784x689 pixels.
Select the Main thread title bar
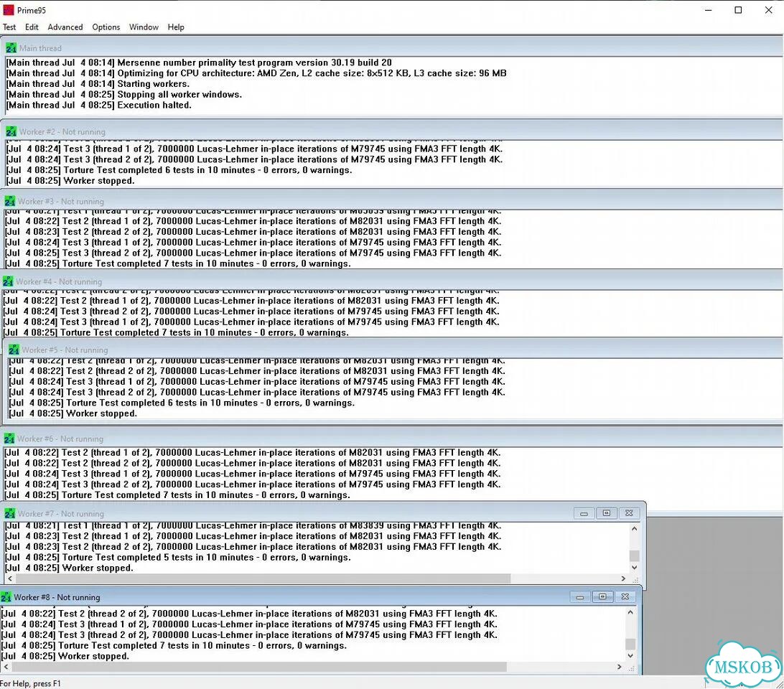[392, 48]
